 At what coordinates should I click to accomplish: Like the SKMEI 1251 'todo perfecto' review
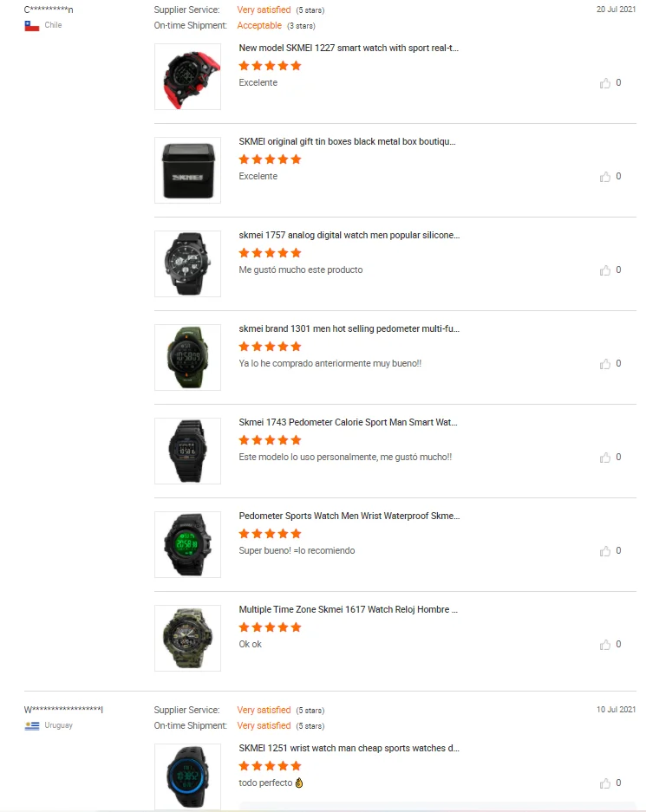605,783
